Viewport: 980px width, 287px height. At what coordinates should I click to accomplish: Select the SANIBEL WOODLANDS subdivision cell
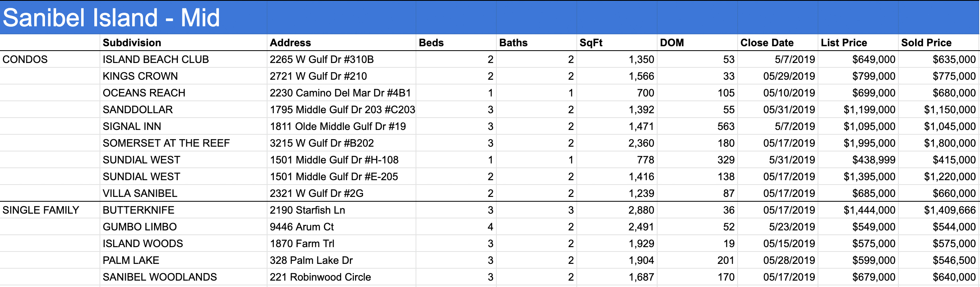coord(183,277)
